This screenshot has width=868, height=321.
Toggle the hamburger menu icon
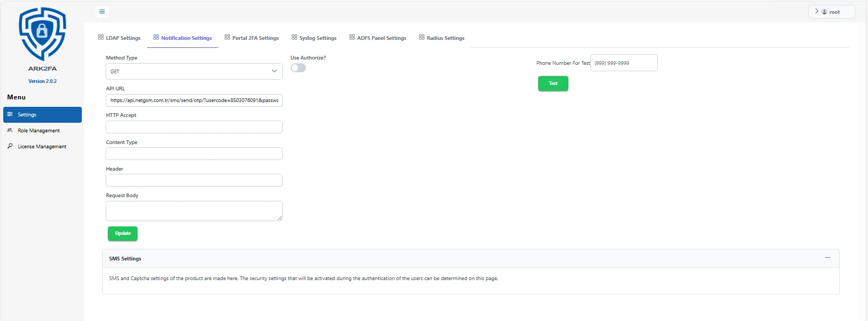[x=102, y=12]
